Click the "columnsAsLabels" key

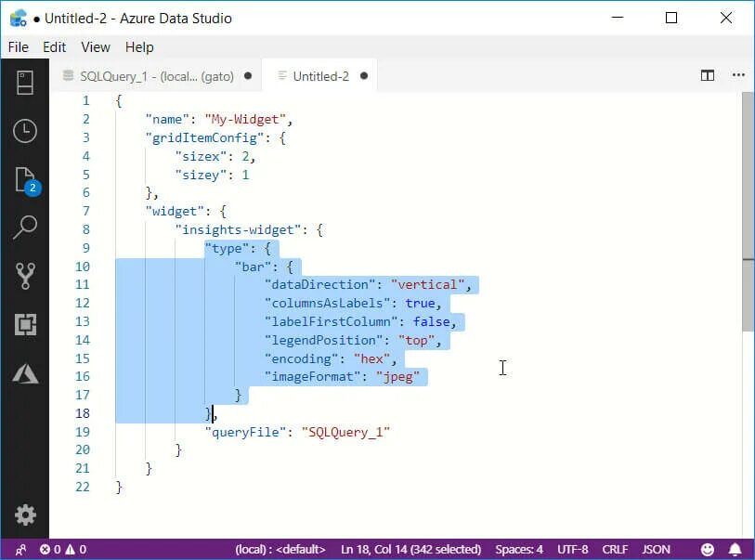328,303
